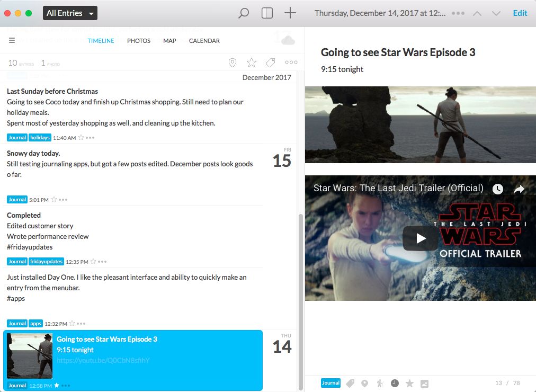The width and height of the screenshot is (536, 392).
Task: Open the youtu.be link in selected entry
Action: [103, 360]
